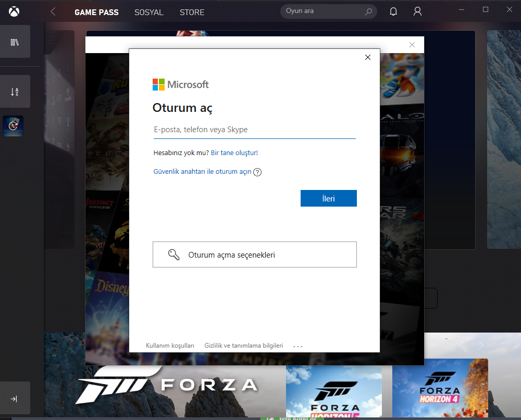Click the previous arrow in the carousel
521x420 pixels.
point(462,345)
